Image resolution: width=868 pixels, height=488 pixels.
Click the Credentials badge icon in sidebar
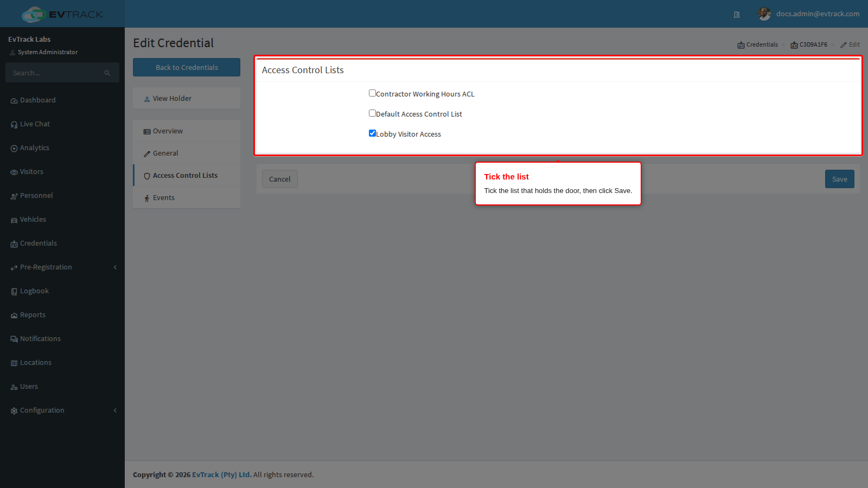pyautogui.click(x=14, y=244)
